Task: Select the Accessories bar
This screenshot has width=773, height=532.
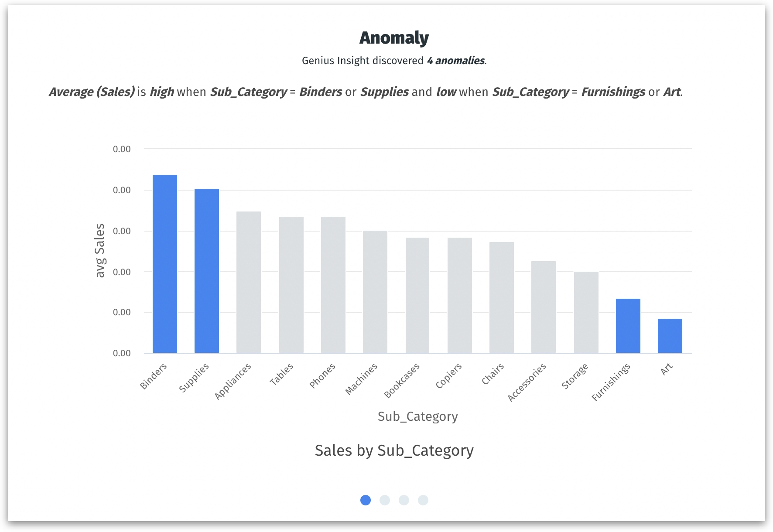Action: point(544,307)
